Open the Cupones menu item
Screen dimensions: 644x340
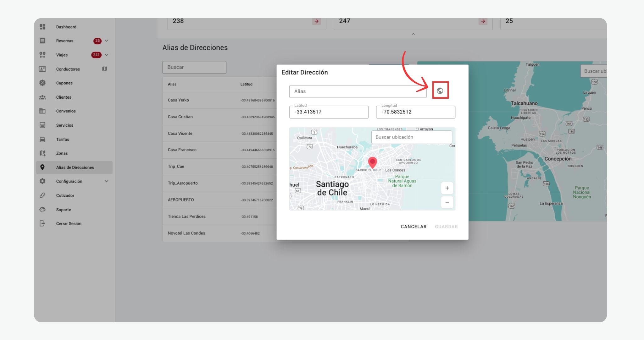click(x=74, y=83)
